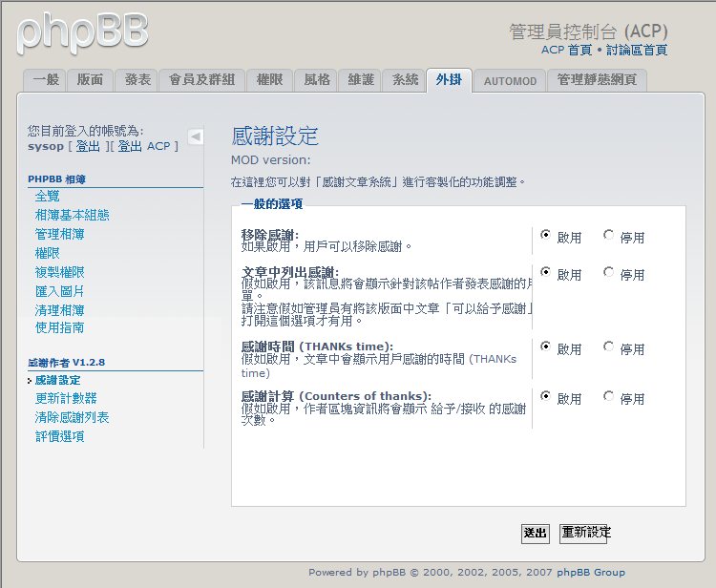Viewport: 716px width, 588px height.
Task: Open the 權限 tab
Action: click(269, 80)
